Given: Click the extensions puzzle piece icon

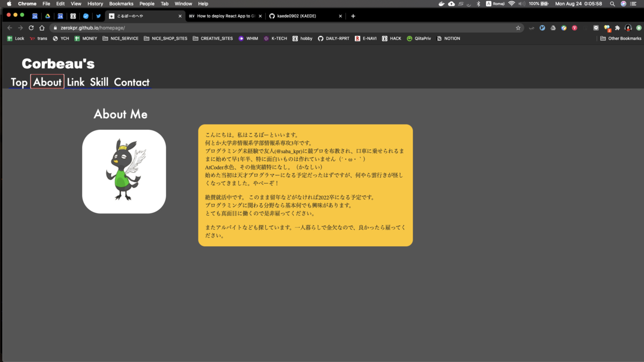Looking at the screenshot, I should [617, 27].
